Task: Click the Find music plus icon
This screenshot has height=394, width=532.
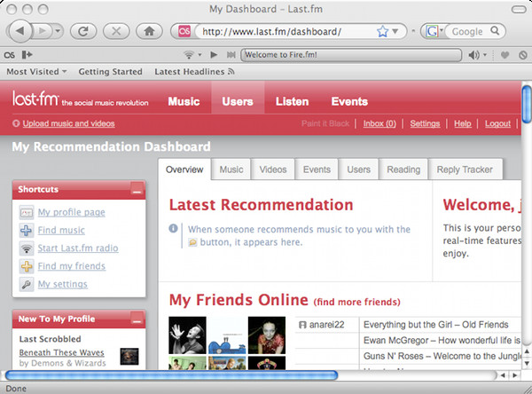Action: tap(27, 231)
